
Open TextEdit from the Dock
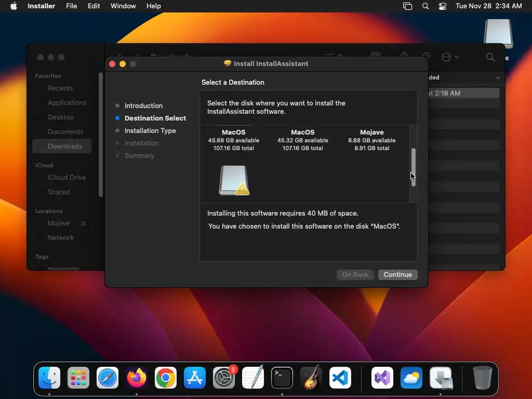pyautogui.click(x=253, y=378)
